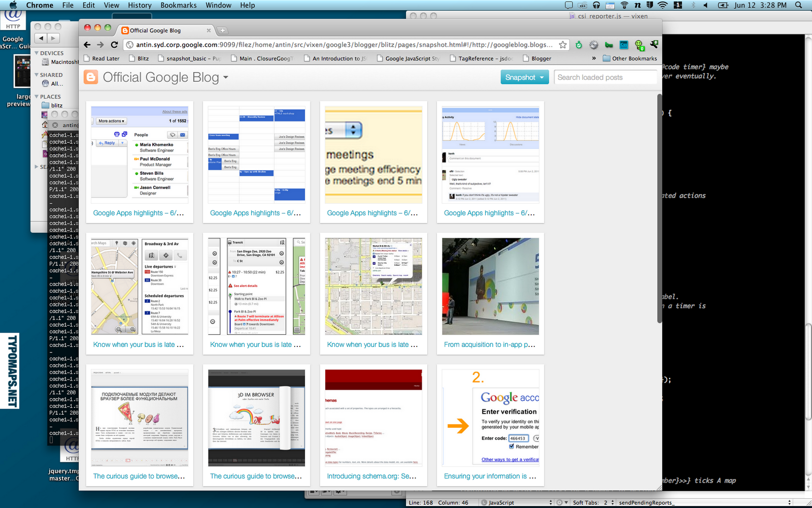Open the green lightbulb extension with badge
Screen dimensions: 812x508
(639, 45)
